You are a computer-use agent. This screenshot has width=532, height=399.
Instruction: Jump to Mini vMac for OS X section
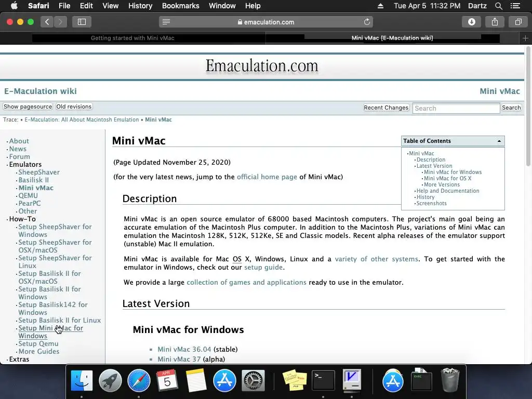click(447, 179)
